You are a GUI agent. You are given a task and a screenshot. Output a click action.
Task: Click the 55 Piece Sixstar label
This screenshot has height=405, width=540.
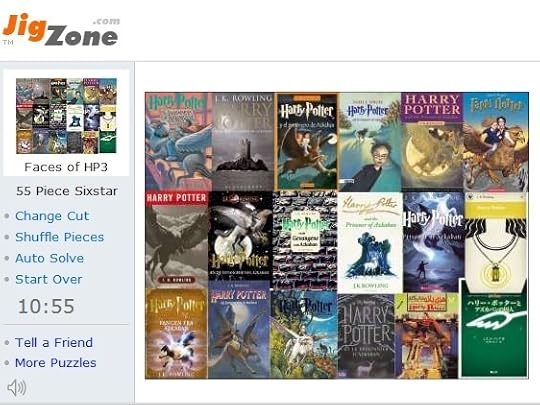coord(67,191)
